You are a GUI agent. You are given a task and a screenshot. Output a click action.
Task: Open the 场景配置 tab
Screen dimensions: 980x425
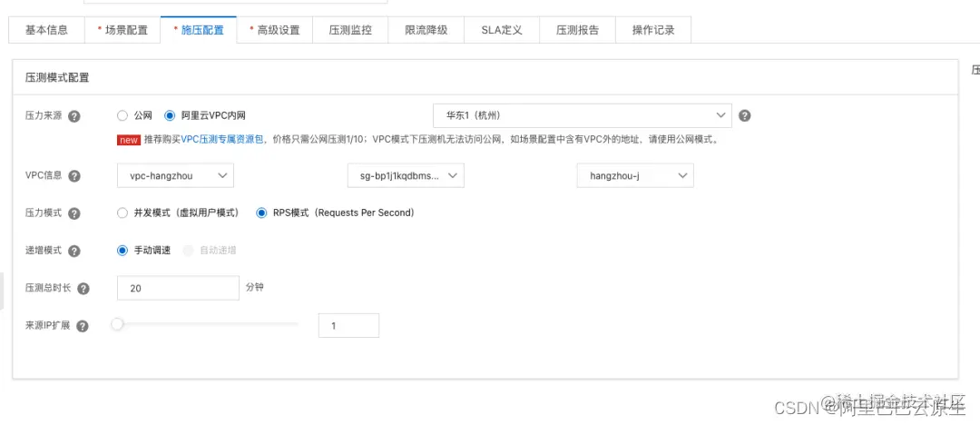122,30
